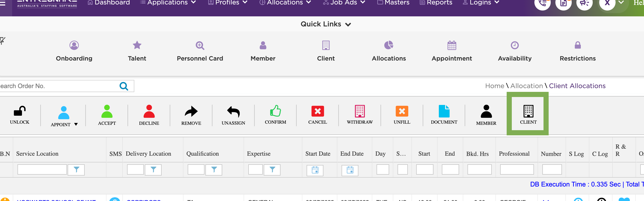Click the ACCEPT green person icon

click(107, 111)
